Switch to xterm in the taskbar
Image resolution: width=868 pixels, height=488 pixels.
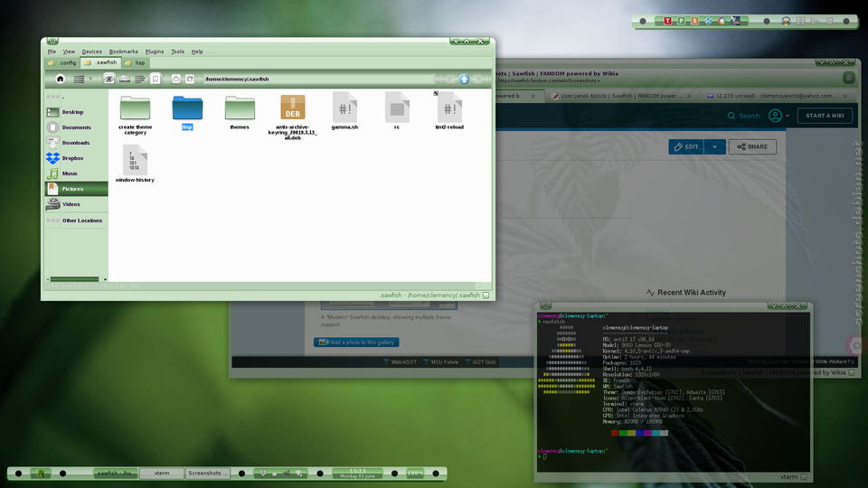[x=162, y=473]
